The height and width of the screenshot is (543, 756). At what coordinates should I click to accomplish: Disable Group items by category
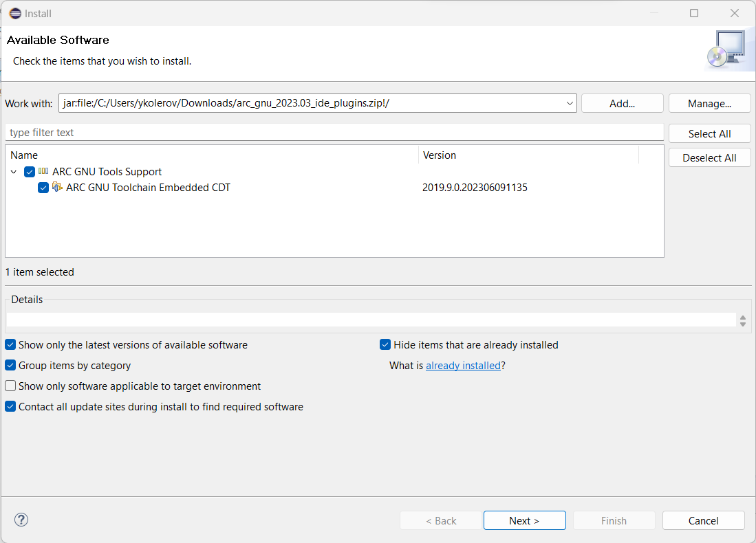click(x=10, y=365)
